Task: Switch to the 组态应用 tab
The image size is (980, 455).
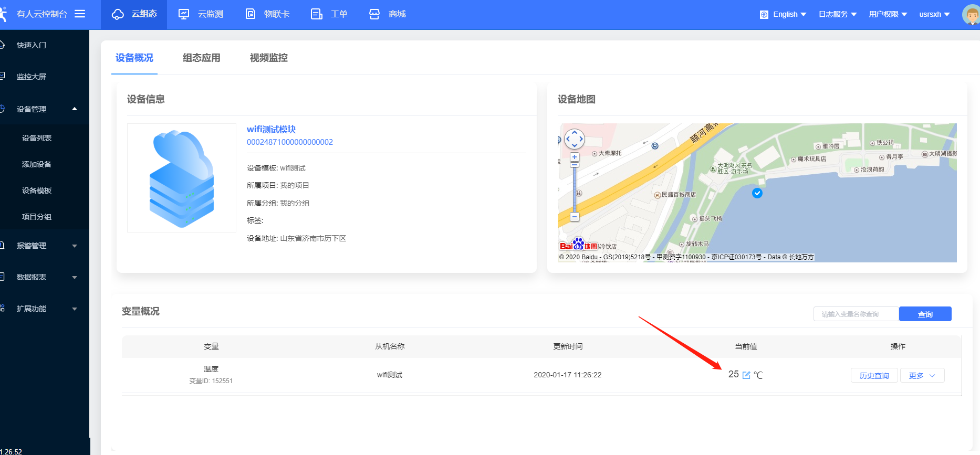Action: coord(201,58)
